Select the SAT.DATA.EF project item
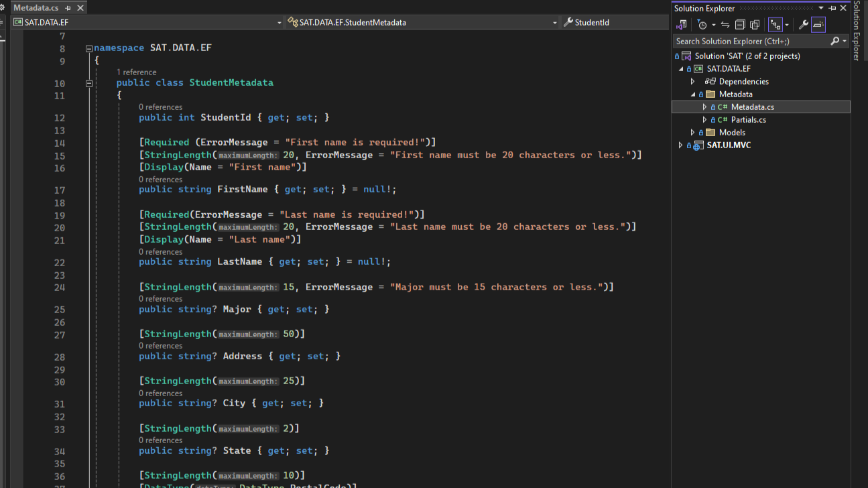The image size is (868, 488). coord(729,68)
